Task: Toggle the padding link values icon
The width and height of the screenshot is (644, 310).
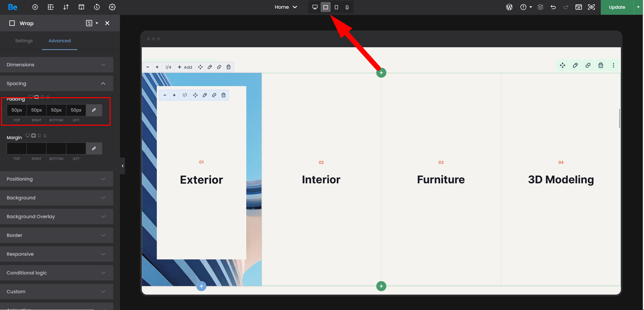Action: pyautogui.click(x=94, y=110)
